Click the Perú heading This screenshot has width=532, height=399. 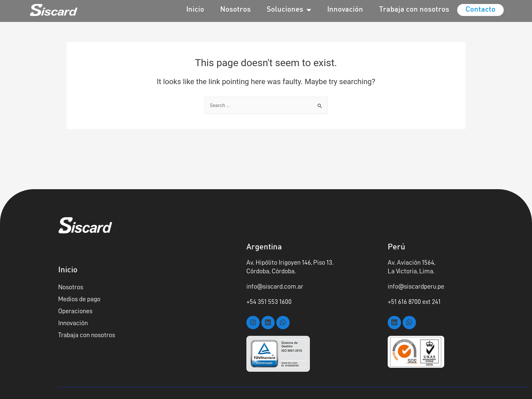click(x=396, y=247)
